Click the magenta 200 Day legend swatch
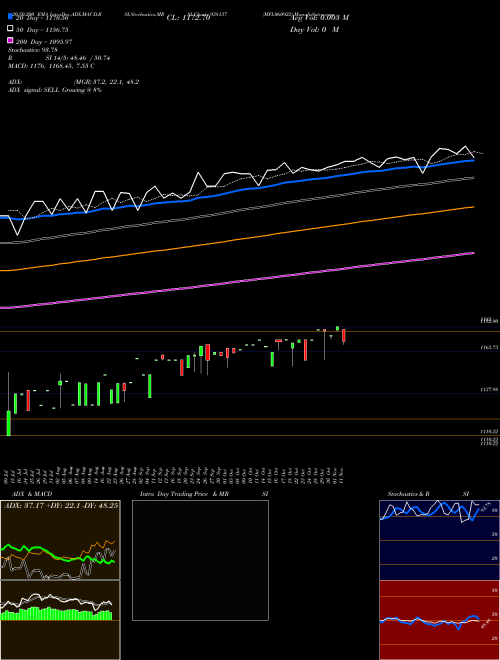Viewport: 500px width, 660px height. click(10, 41)
